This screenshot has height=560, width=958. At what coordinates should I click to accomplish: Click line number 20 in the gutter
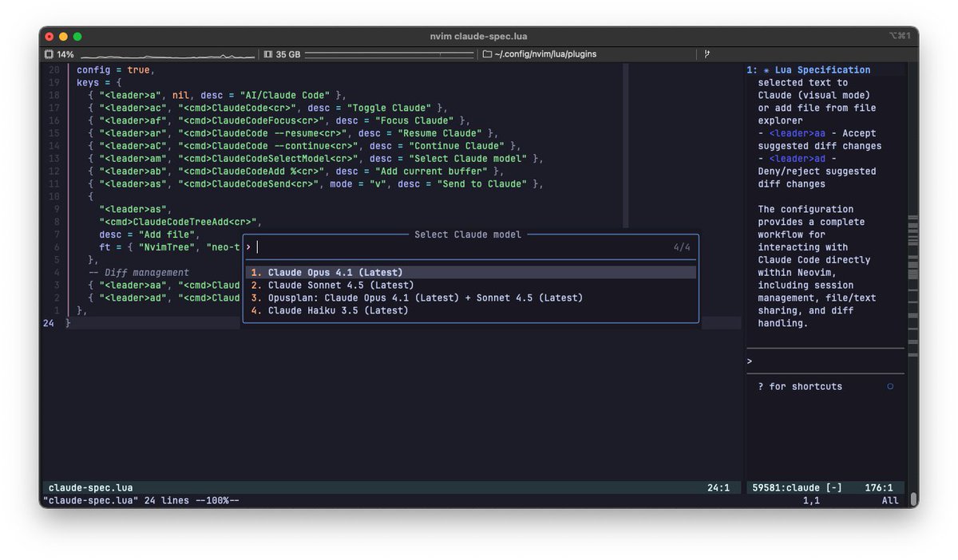coord(54,69)
